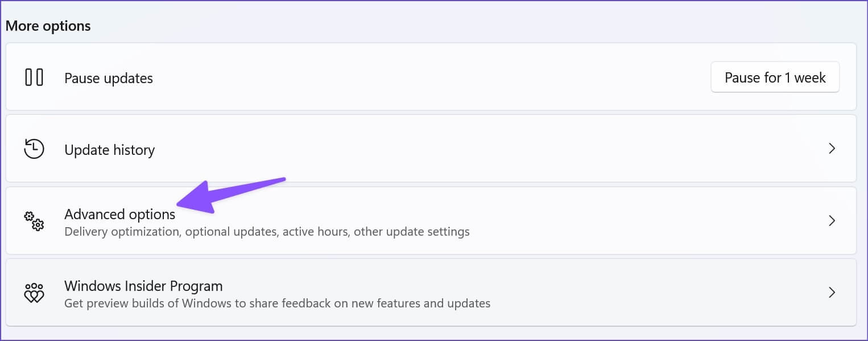Click the Windows Insider Program chevron arrow
The width and height of the screenshot is (868, 341).
pos(832,293)
